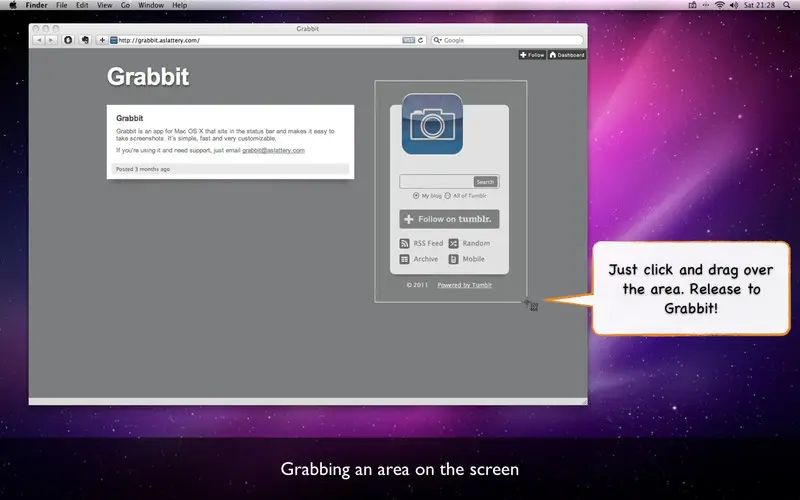Viewport: 800px width, 500px height.
Task: Click Follow on tumblr button
Action: tap(449, 219)
